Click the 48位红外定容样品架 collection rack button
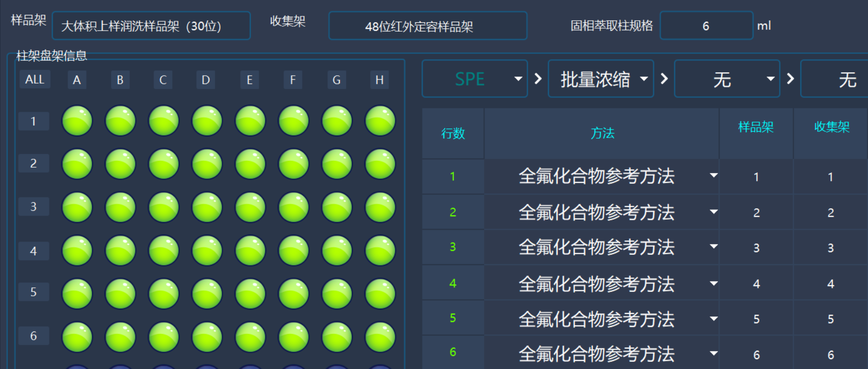 pyautogui.click(x=428, y=26)
